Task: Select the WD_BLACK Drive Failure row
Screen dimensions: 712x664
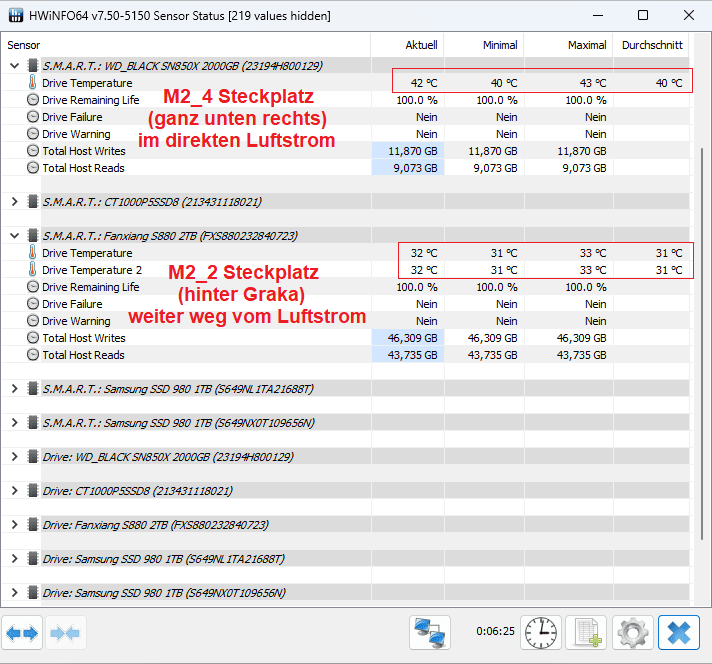Action: [345, 117]
